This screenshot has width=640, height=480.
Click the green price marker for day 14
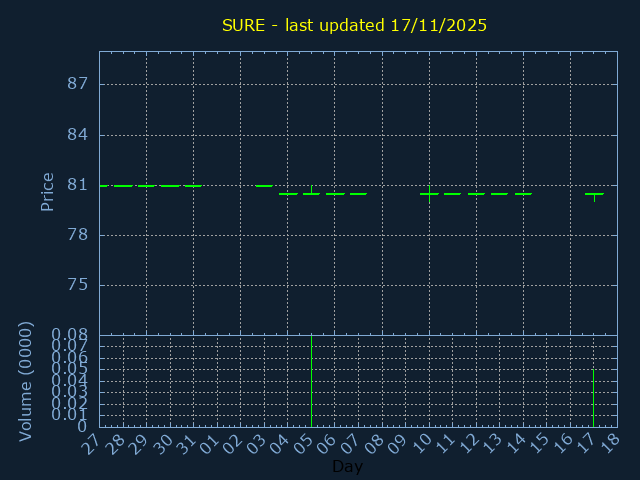(x=523, y=194)
